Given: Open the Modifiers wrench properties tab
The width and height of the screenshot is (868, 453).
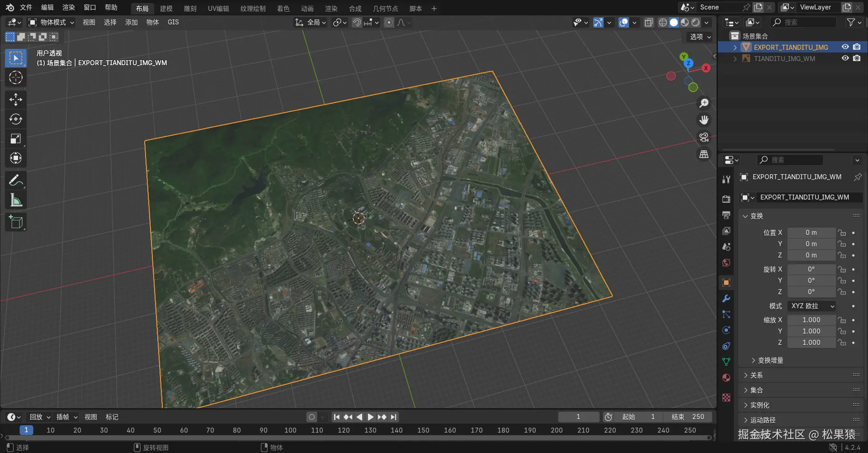Looking at the screenshot, I should coord(726,299).
